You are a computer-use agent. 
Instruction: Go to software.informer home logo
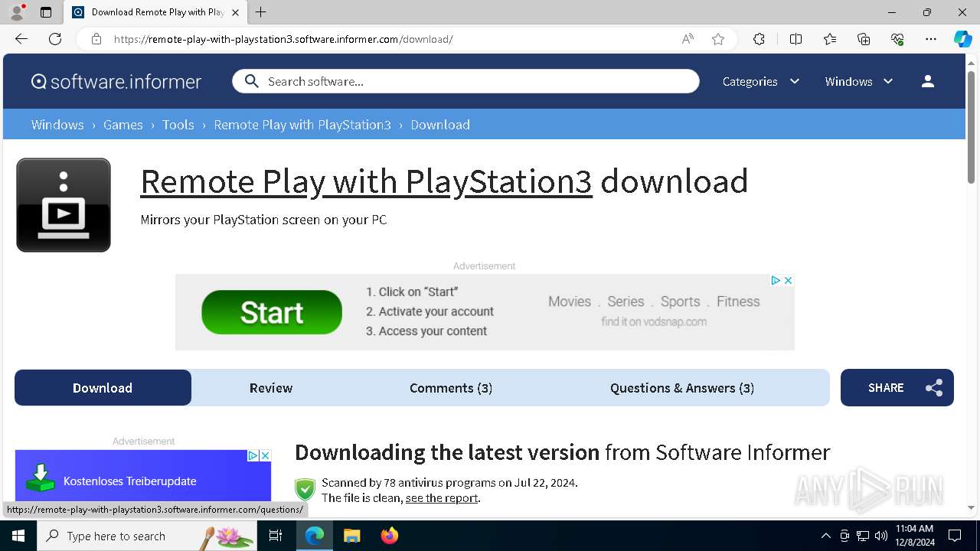(116, 81)
